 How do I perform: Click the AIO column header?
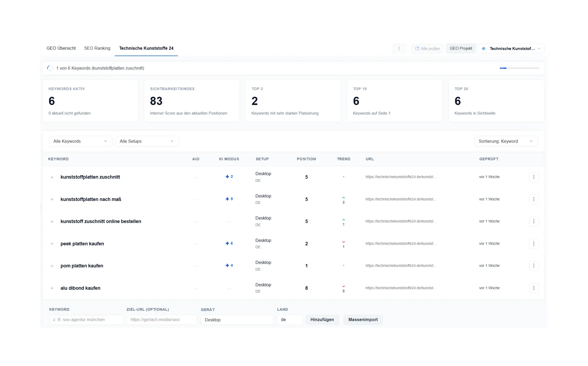(196, 159)
